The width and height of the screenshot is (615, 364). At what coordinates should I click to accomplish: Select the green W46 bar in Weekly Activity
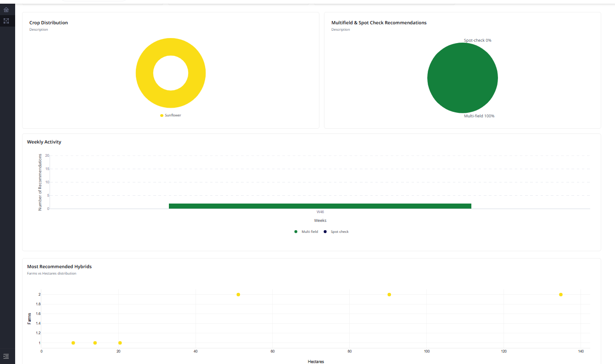pos(320,206)
